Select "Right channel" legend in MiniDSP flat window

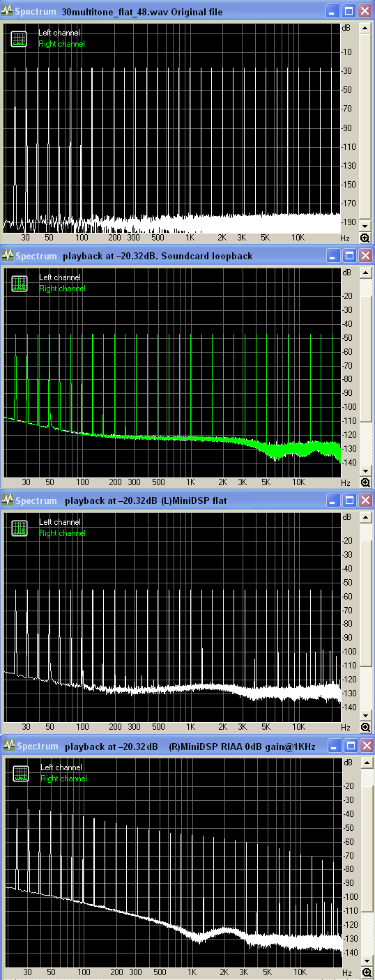click(x=61, y=533)
